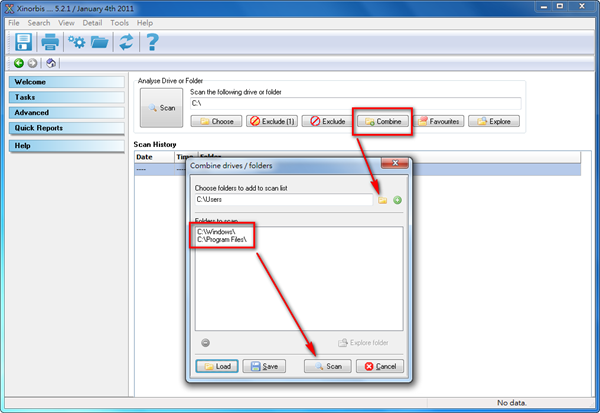Viewport: 600px width, 413px height.
Task: Click the Xinorbis title bar logo
Action: [x=9, y=8]
